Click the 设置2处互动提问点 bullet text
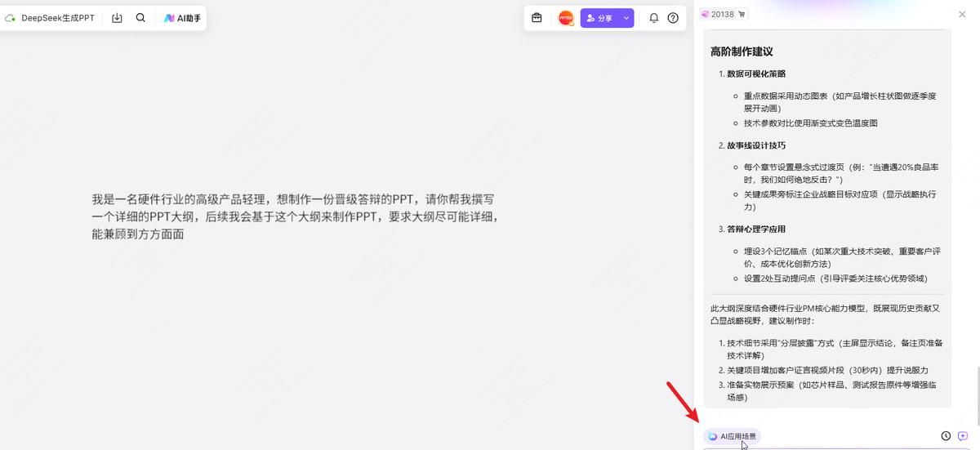The width and height of the screenshot is (980, 450). [x=835, y=278]
